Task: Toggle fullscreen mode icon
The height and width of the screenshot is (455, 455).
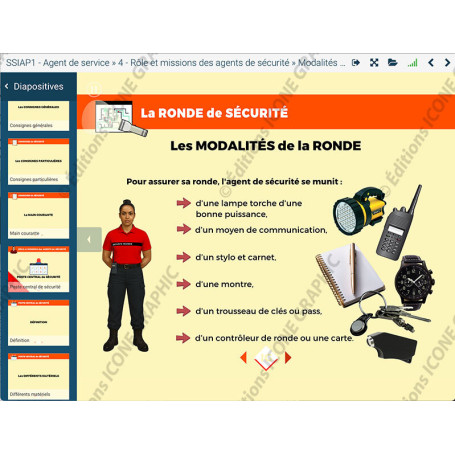Action: point(374,63)
